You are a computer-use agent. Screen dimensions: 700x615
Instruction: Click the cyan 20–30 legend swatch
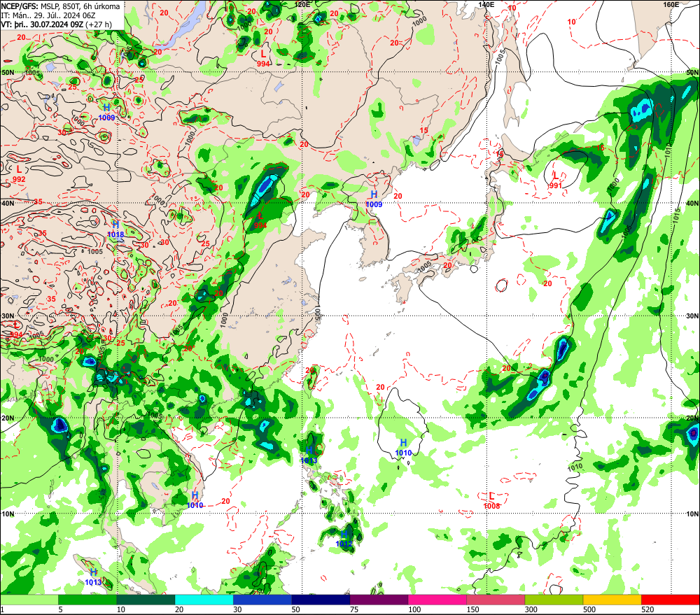[204, 600]
